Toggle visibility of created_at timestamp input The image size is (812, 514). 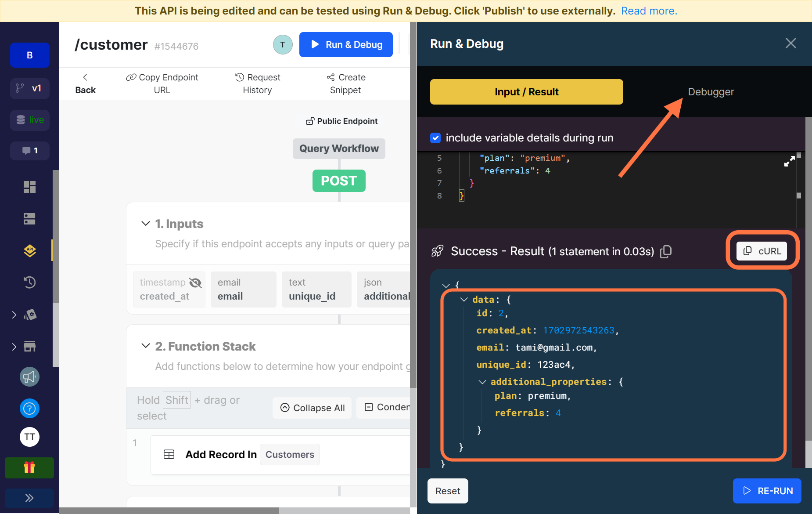[x=195, y=282]
